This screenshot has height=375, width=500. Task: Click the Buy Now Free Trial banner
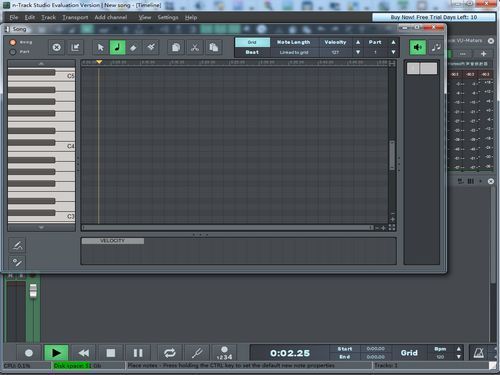tap(434, 17)
